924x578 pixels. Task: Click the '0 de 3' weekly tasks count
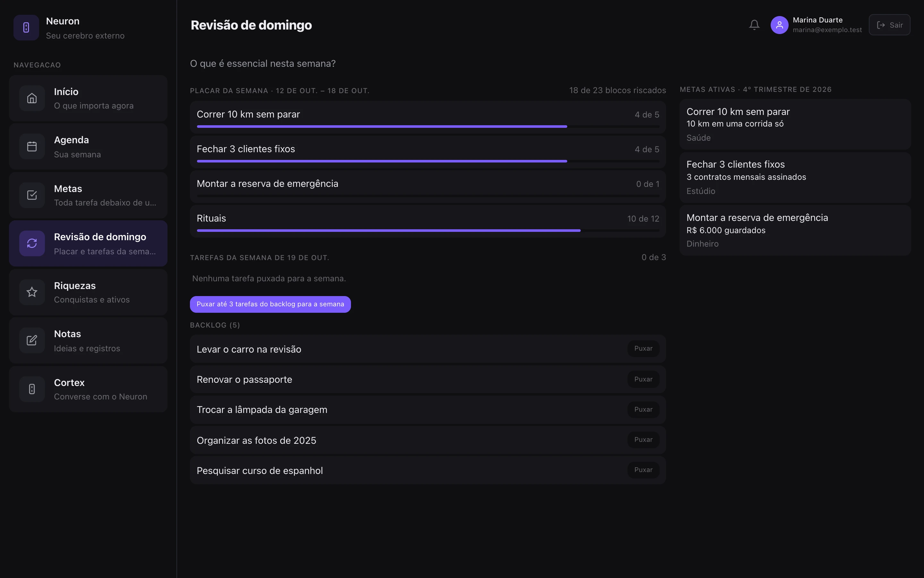coord(654,257)
